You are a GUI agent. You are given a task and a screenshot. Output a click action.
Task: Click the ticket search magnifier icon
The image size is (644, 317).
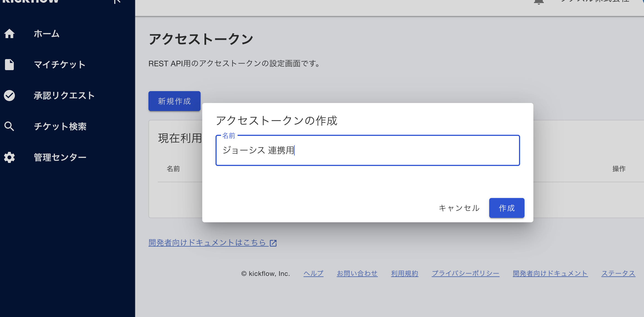click(x=9, y=126)
